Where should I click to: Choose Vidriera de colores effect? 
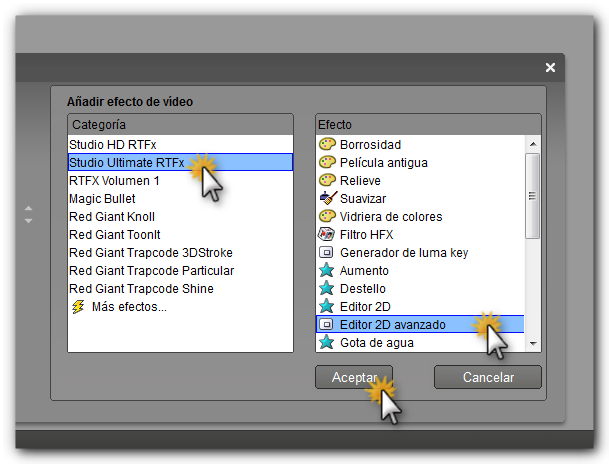pos(420,216)
